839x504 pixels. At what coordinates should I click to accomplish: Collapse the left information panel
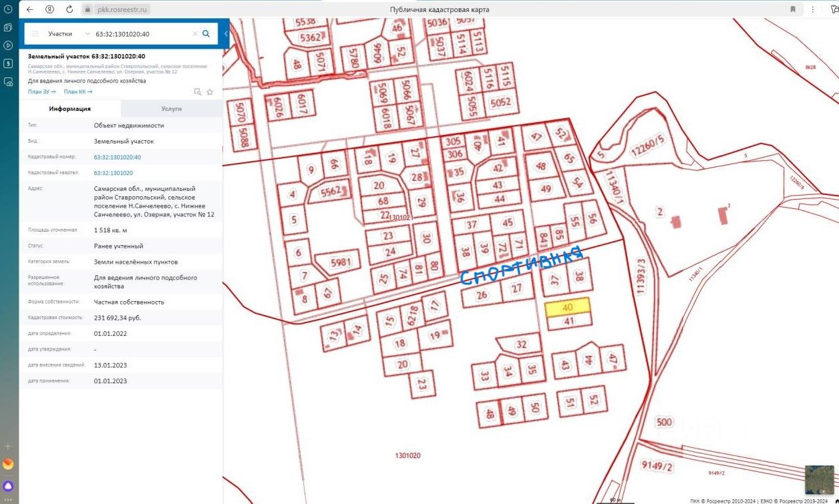(x=226, y=33)
